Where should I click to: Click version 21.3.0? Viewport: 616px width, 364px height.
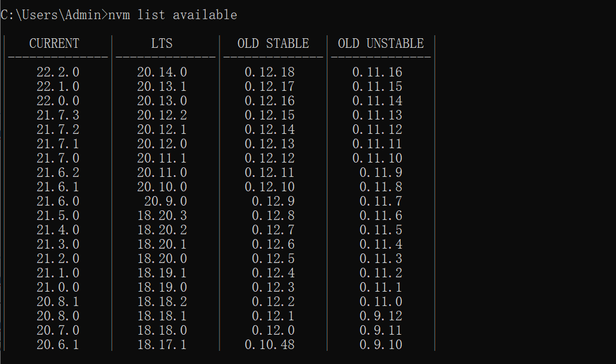pos(58,244)
